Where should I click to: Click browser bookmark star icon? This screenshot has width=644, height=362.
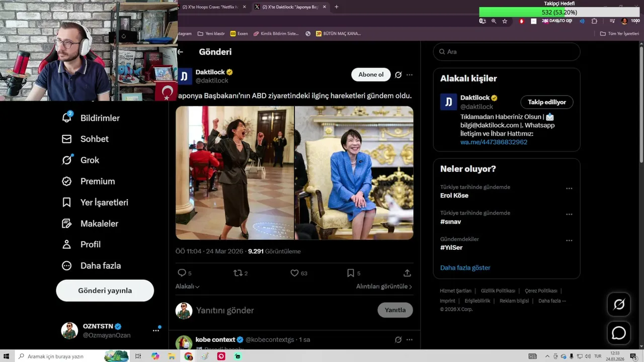point(505,21)
